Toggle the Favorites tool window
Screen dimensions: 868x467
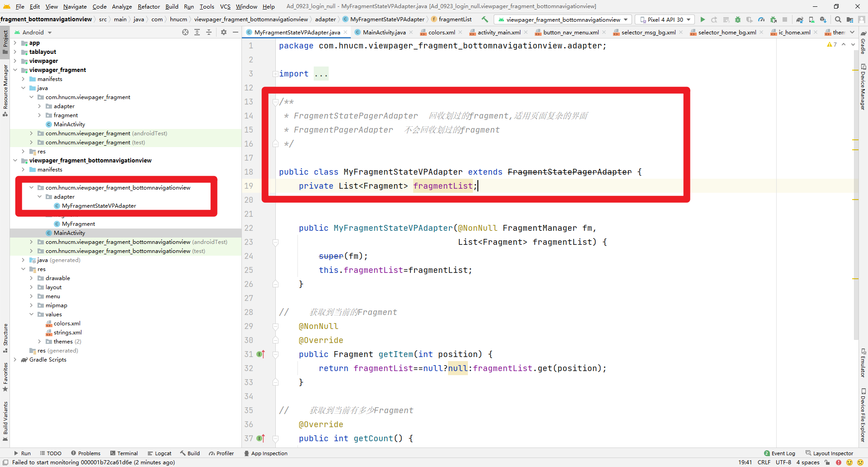tap(5, 376)
